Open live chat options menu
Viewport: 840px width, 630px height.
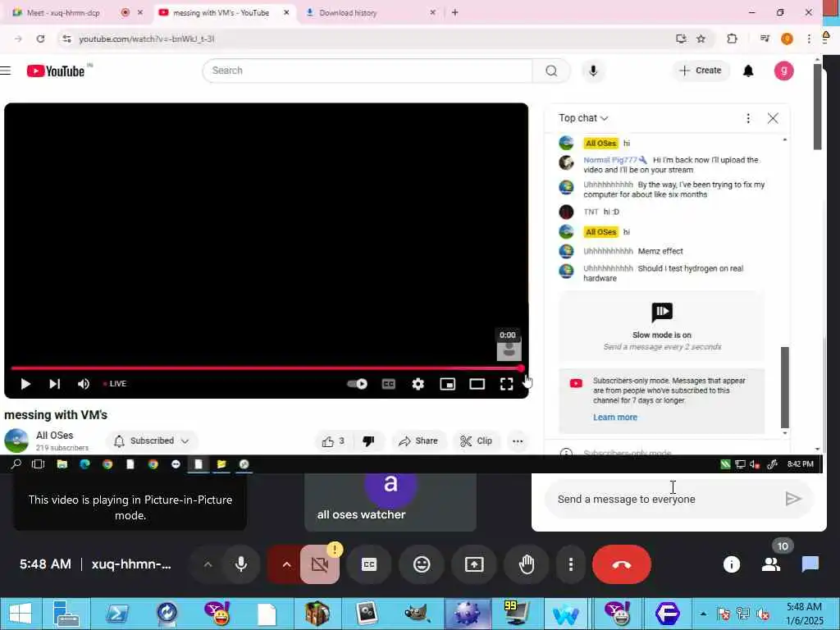pos(748,118)
